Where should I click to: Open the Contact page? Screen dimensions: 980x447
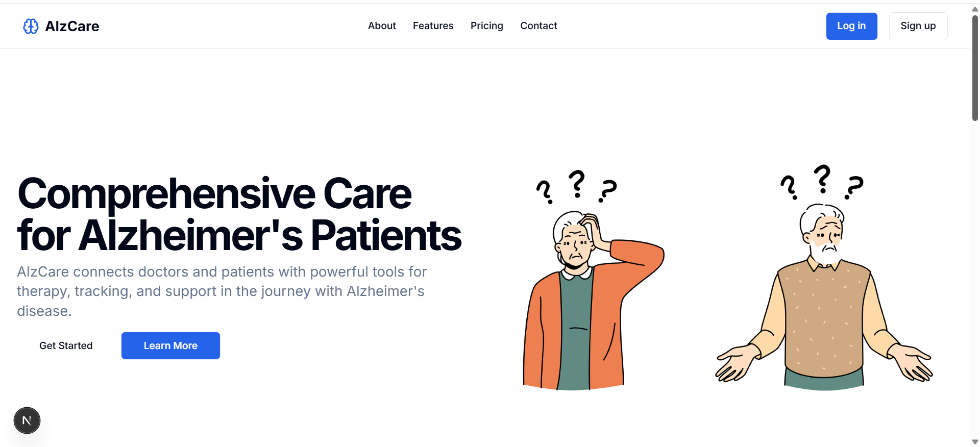point(538,26)
